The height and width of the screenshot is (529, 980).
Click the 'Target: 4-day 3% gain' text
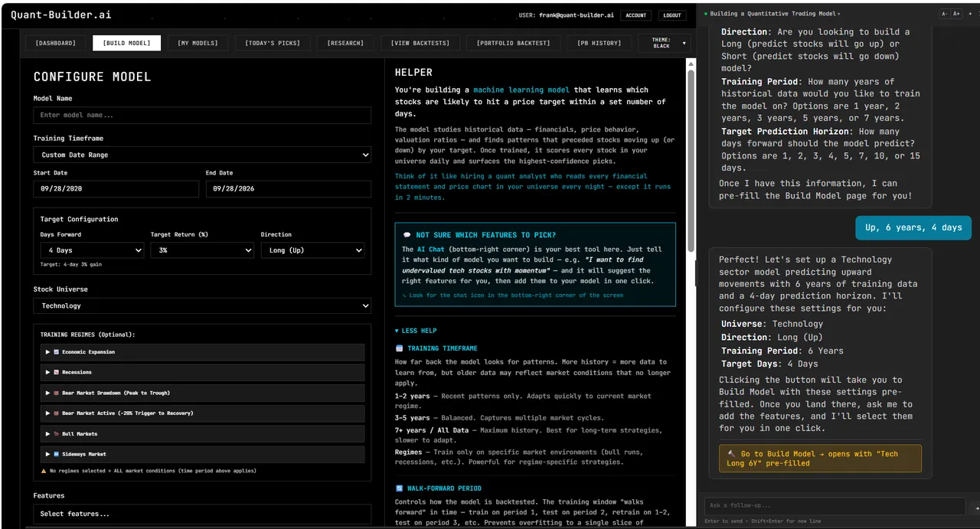point(71,264)
